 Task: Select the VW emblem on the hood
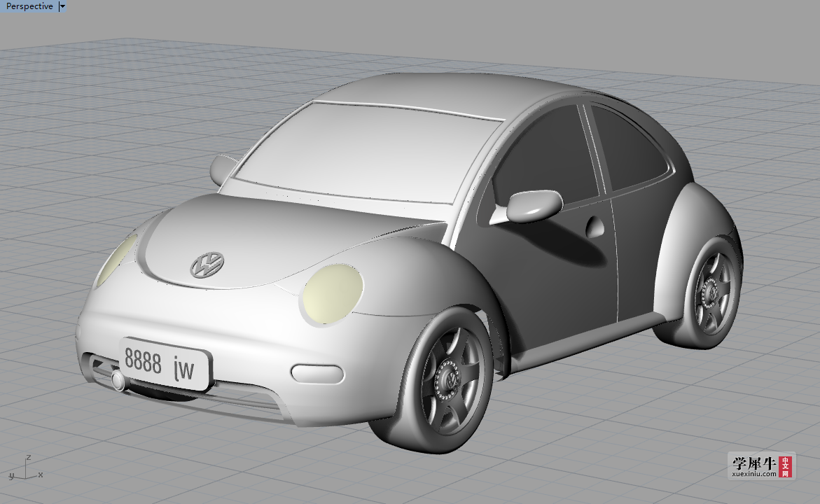[x=207, y=265]
